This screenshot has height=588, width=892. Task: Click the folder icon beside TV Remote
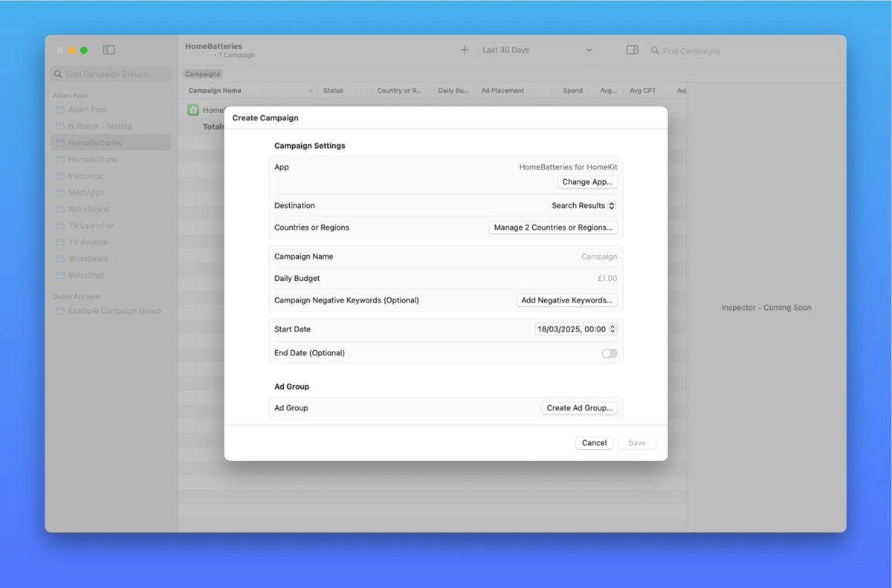pos(59,242)
